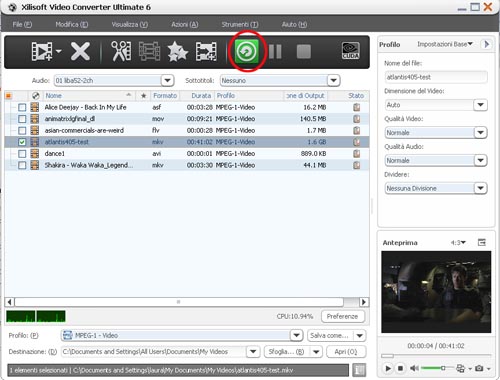Open the Effects stars icon

tap(177, 52)
